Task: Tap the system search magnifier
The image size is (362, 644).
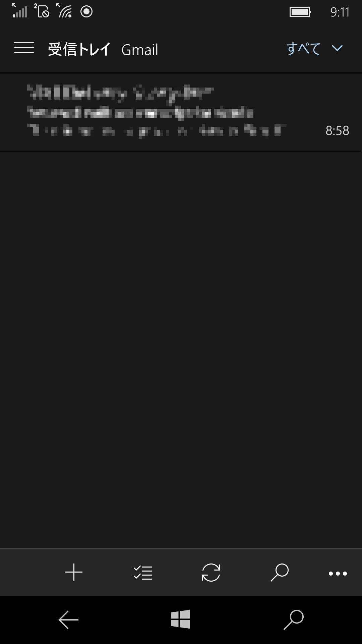Action: 294,620
